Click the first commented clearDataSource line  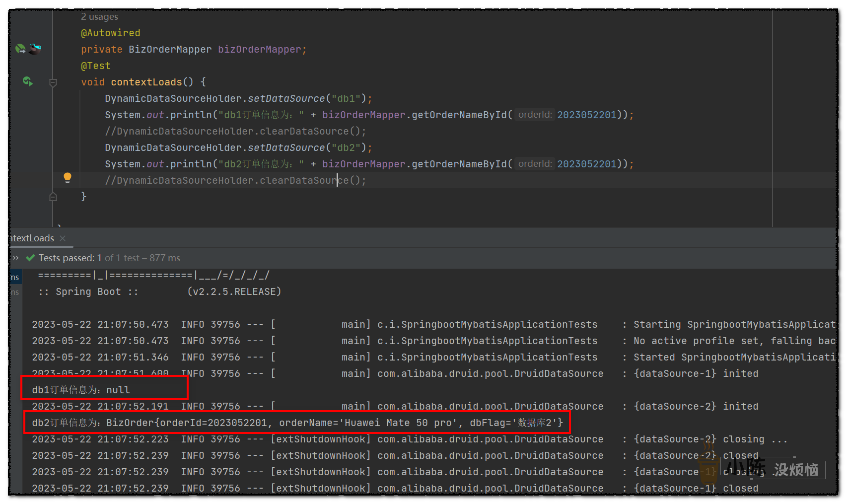click(235, 131)
